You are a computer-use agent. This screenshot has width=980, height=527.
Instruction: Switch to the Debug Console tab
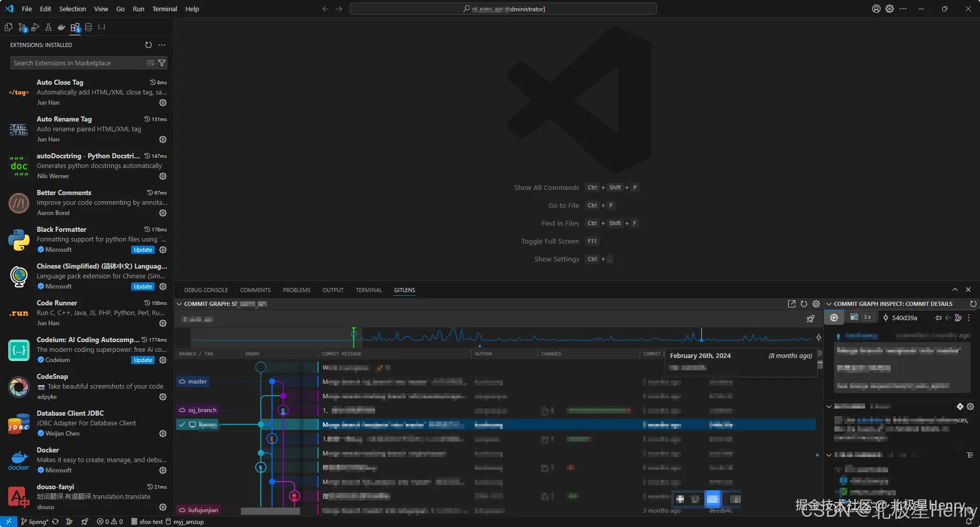tap(206, 290)
